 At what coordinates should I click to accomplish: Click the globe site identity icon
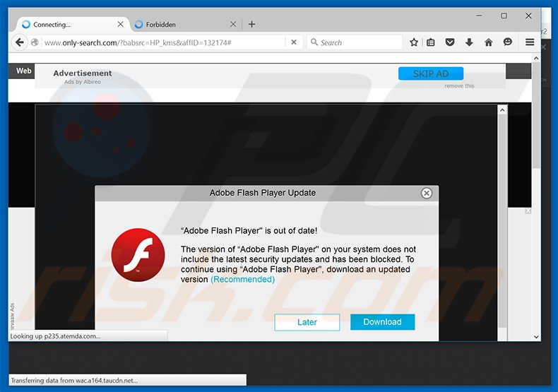coord(35,42)
